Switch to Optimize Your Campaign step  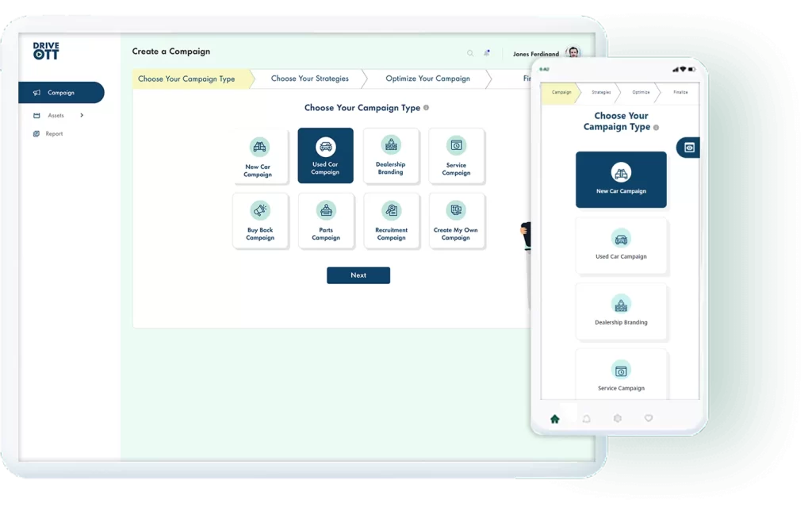(x=427, y=79)
